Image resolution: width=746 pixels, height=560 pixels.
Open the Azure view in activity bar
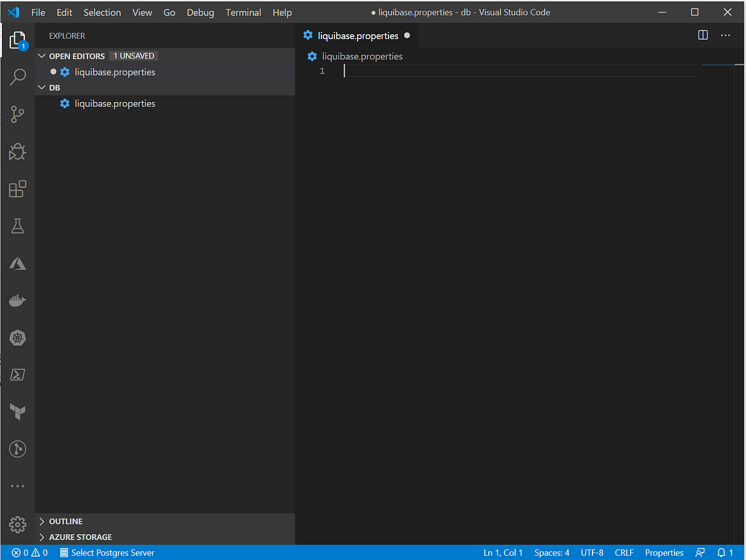(x=17, y=264)
